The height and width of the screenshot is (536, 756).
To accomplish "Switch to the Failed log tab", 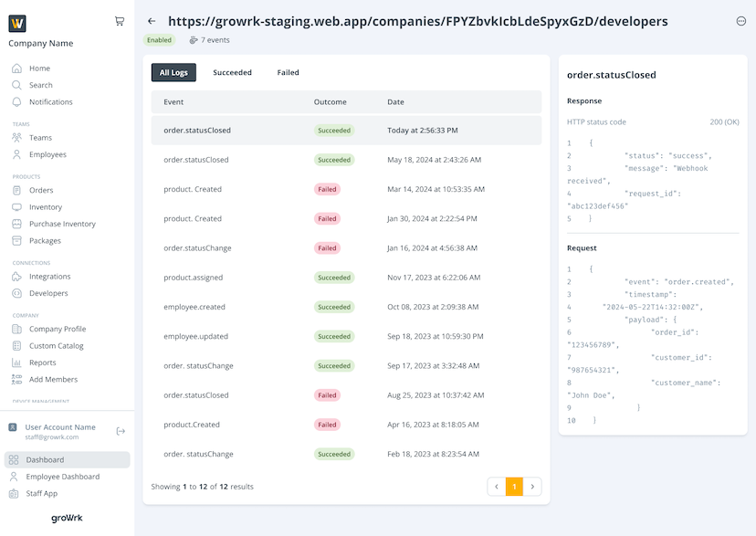I will tap(288, 71).
